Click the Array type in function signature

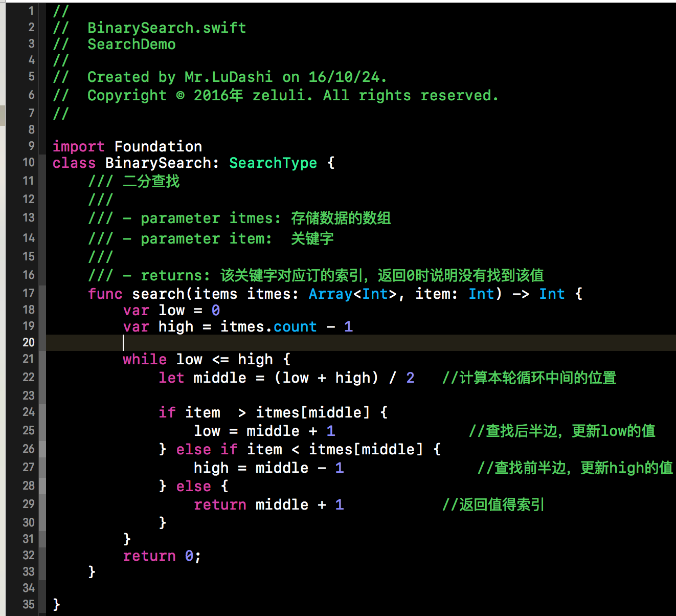[330, 294]
